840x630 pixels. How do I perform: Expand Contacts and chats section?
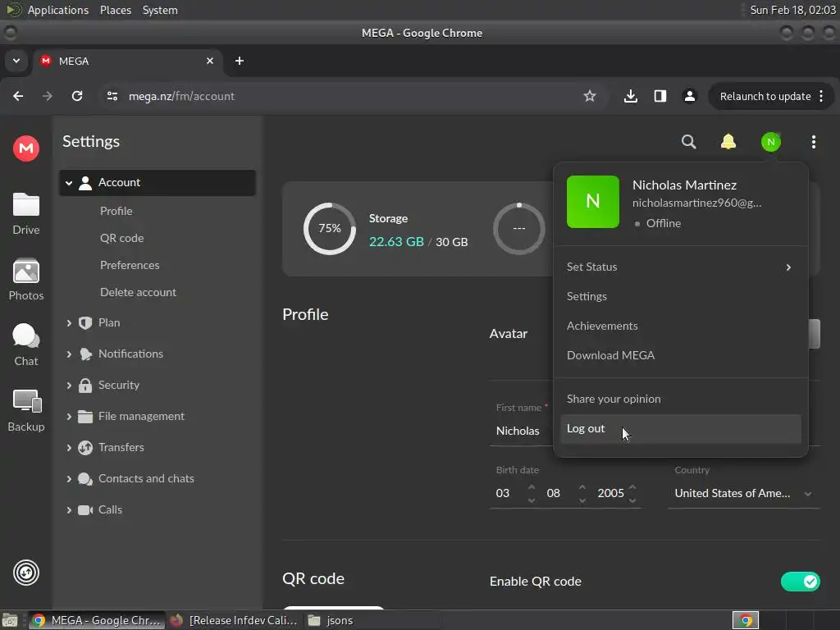coord(69,479)
